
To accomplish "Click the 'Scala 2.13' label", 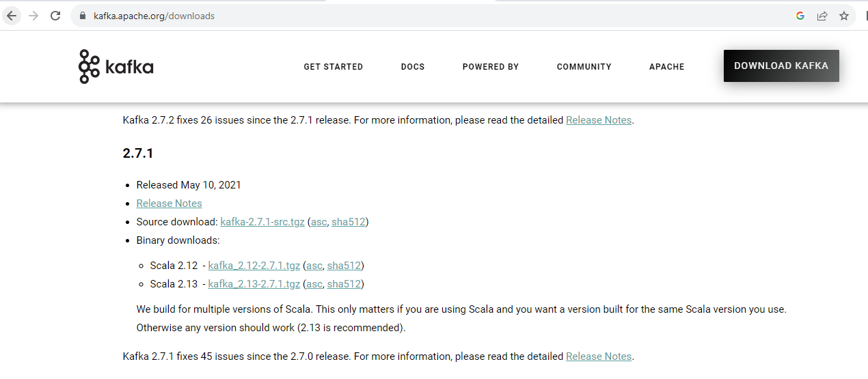I will pos(174,284).
